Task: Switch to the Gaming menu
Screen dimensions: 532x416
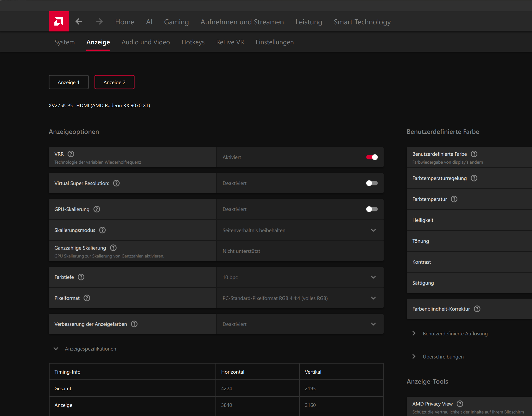Action: click(176, 22)
